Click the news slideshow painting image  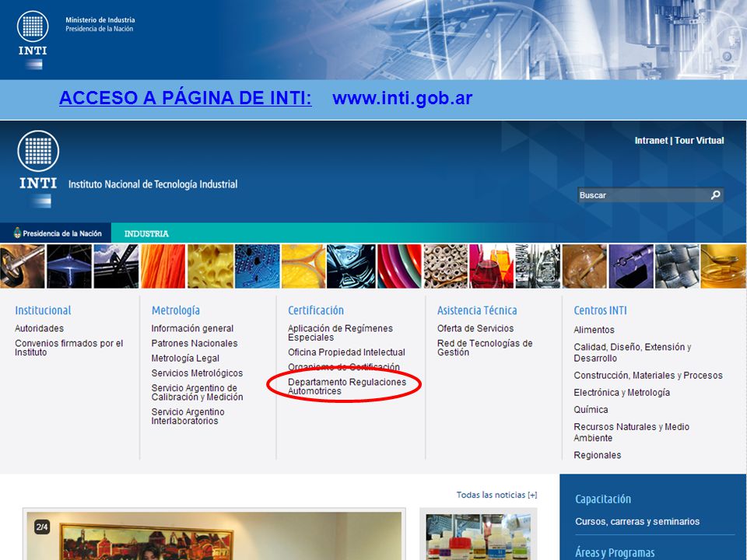tap(215, 536)
